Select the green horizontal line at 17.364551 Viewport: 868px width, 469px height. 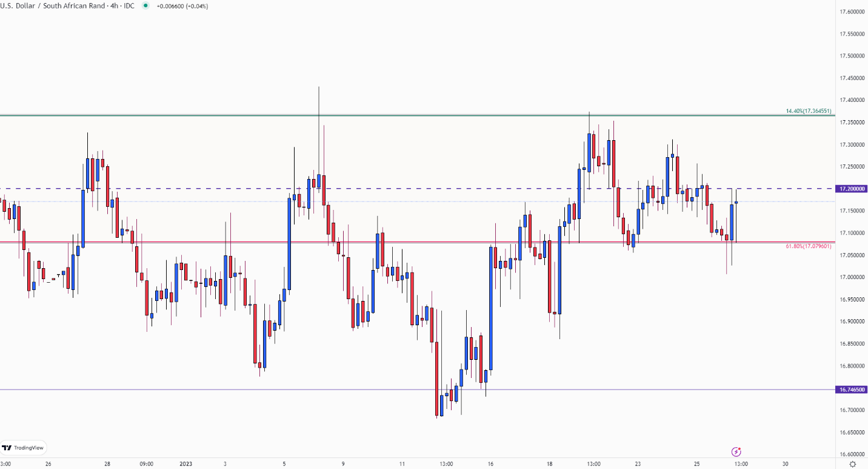click(417, 115)
